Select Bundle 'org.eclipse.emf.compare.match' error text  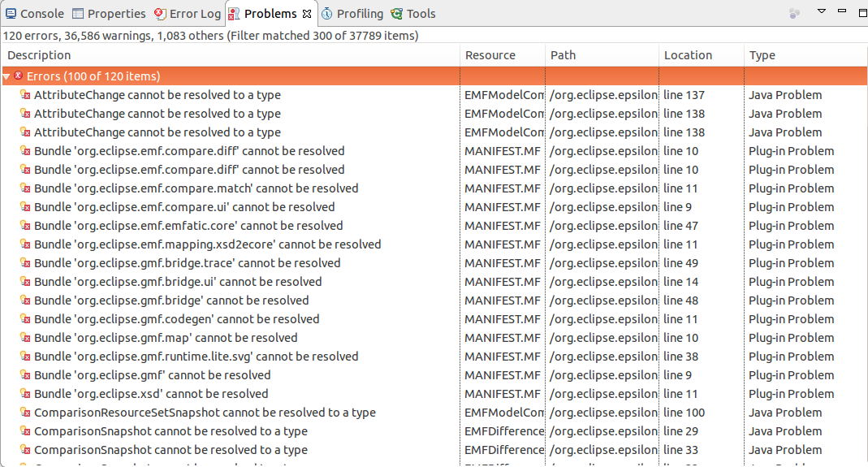(x=196, y=188)
